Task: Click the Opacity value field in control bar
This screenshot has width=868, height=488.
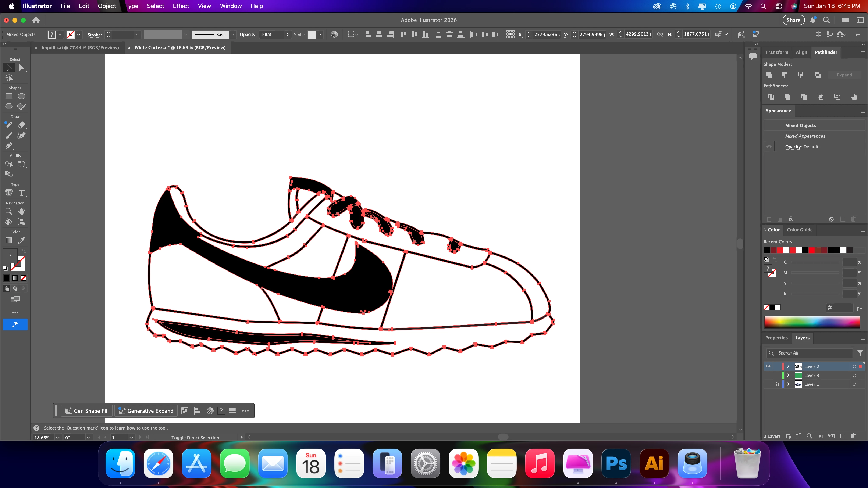Action: tap(271, 34)
